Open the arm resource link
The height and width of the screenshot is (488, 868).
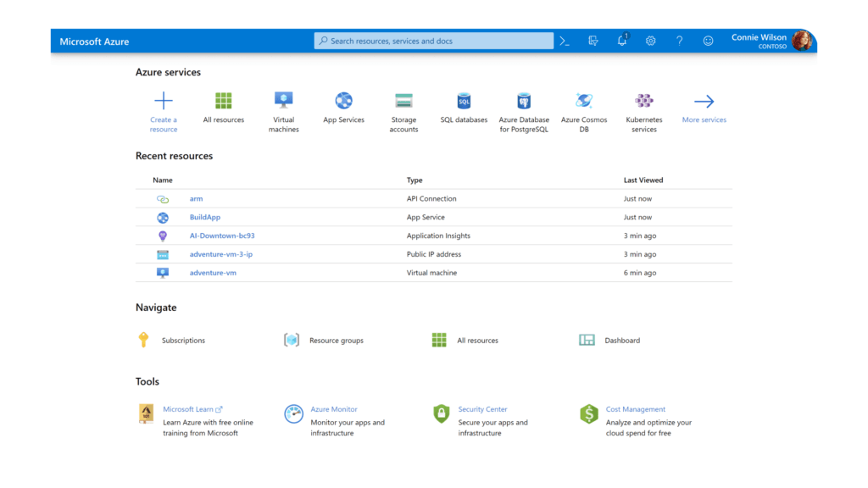coord(196,198)
